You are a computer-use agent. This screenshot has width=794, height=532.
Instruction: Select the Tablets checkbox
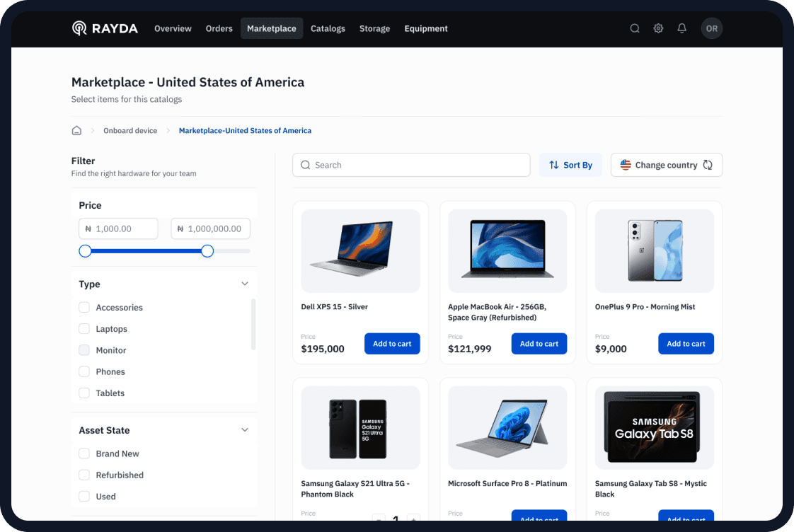click(84, 393)
